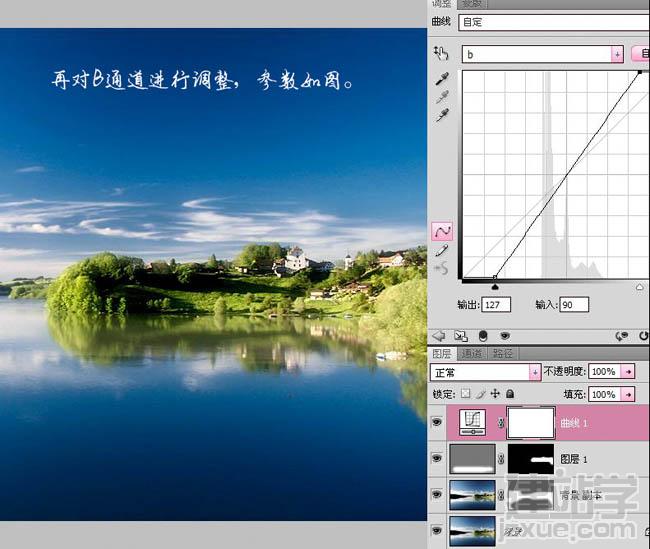Select the lower curve control point
Screen dimensions: 650x549
pyautogui.click(x=495, y=277)
